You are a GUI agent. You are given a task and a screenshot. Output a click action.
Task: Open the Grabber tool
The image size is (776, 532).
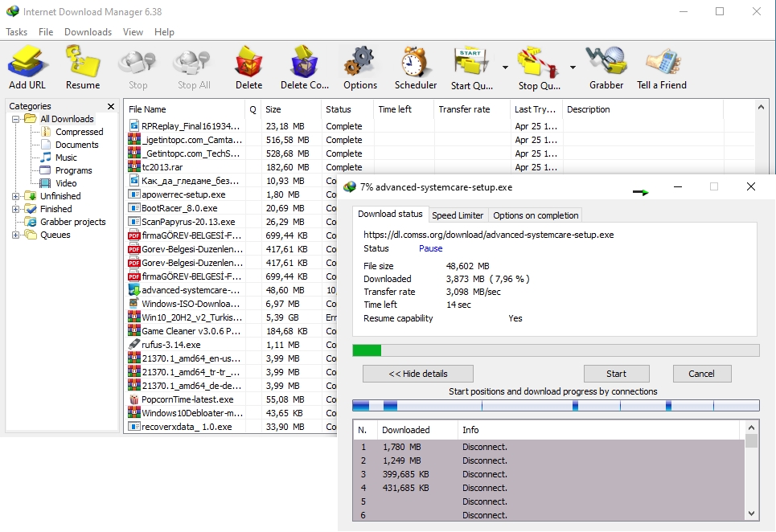(606, 68)
